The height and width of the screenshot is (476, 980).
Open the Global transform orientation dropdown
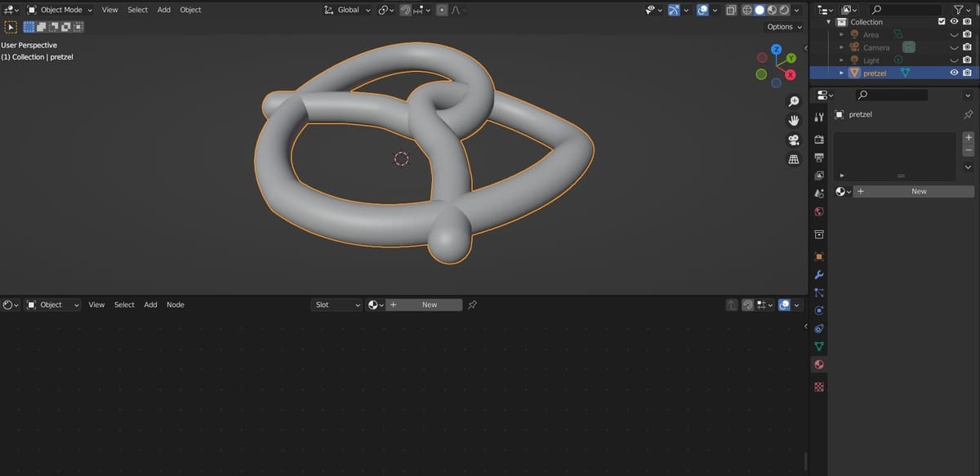(347, 10)
